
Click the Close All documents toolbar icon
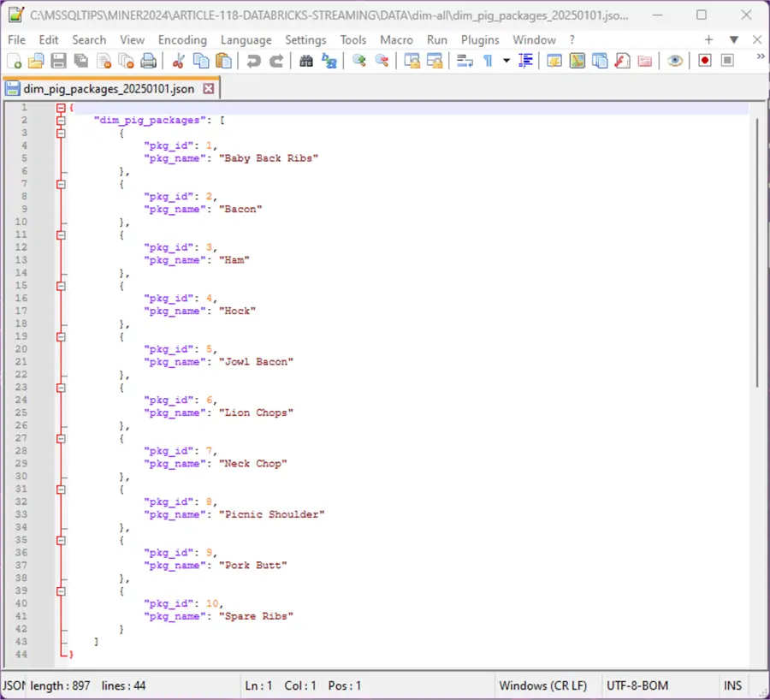[x=127, y=61]
